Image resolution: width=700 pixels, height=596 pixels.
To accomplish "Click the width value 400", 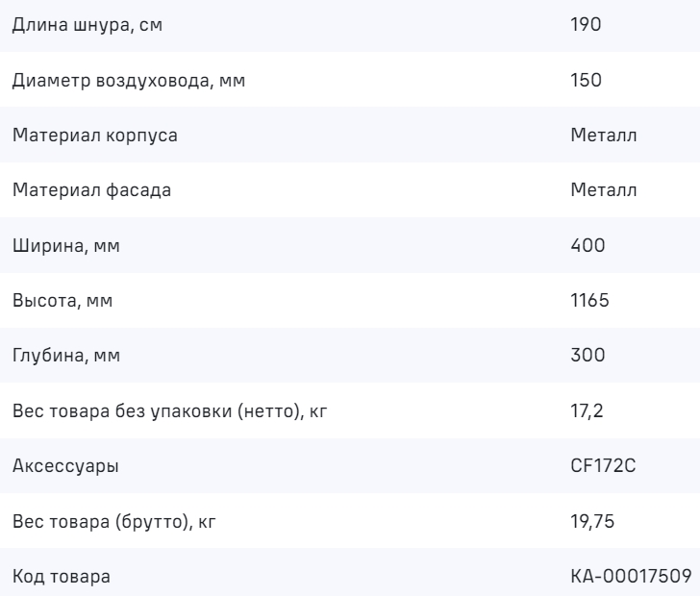I will (x=587, y=246).
